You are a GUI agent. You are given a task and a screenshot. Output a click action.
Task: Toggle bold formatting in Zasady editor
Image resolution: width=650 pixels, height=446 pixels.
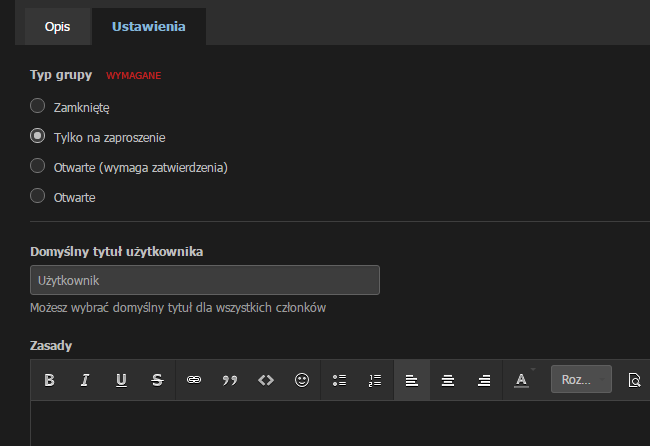pos(49,380)
